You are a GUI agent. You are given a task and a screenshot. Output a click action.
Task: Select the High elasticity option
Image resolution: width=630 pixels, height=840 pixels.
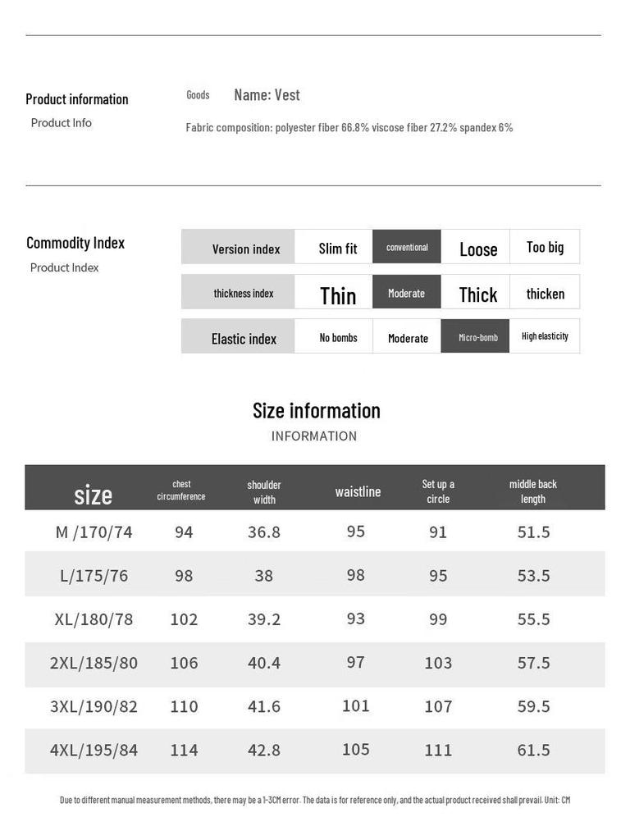click(545, 336)
